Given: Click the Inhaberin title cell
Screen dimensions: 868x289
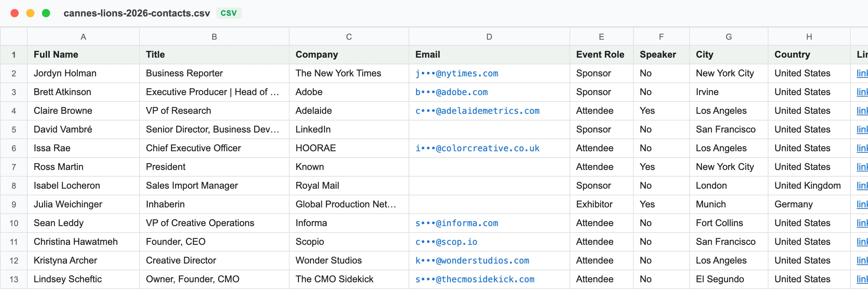Looking at the screenshot, I should (x=214, y=204).
